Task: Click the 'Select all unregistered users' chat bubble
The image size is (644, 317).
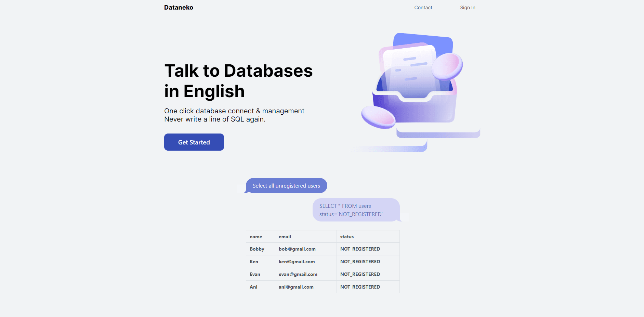Action: click(x=286, y=186)
